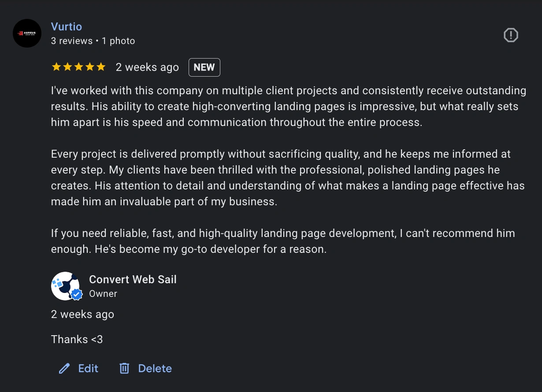Image resolution: width=542 pixels, height=392 pixels.
Task: Click Vurtio's profile avatar image
Action: (x=27, y=33)
